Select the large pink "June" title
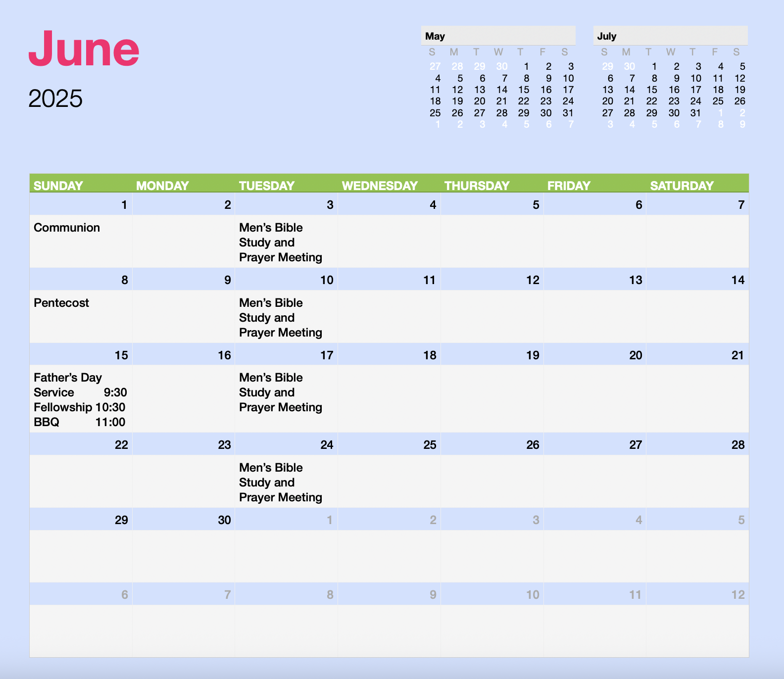Image resolution: width=784 pixels, height=679 pixels. pyautogui.click(x=84, y=48)
